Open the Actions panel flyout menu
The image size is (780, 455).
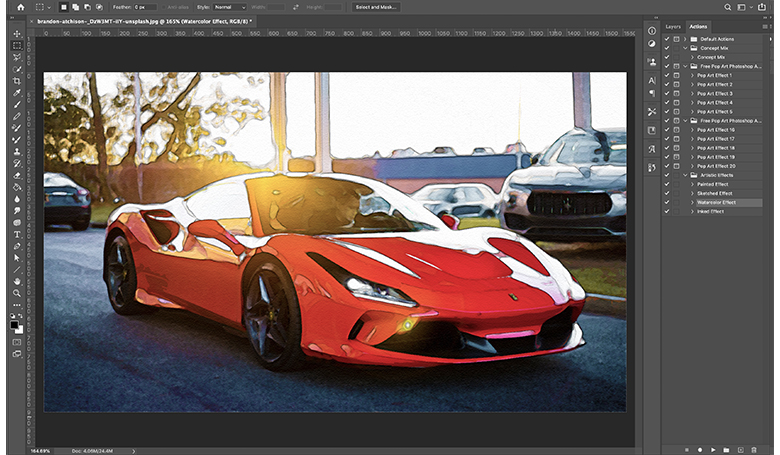pyautogui.click(x=765, y=26)
